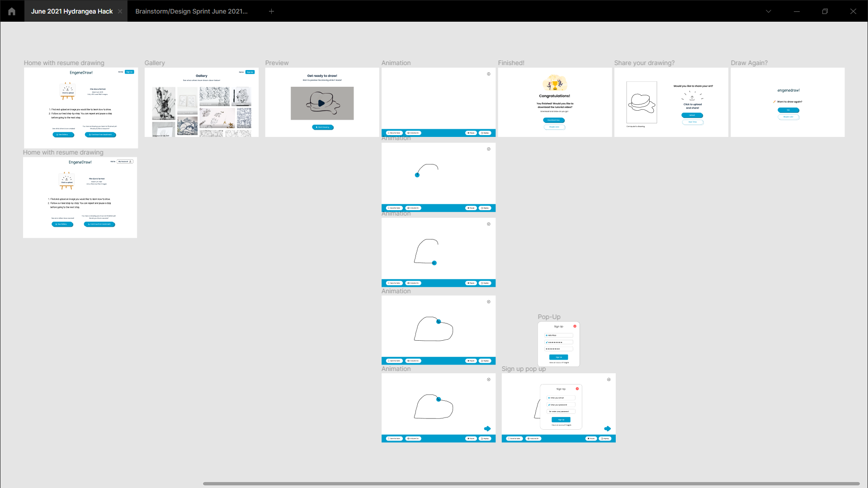The height and width of the screenshot is (488, 868).
Task: Click red close dot on Pop-Up frame
Action: (575, 326)
